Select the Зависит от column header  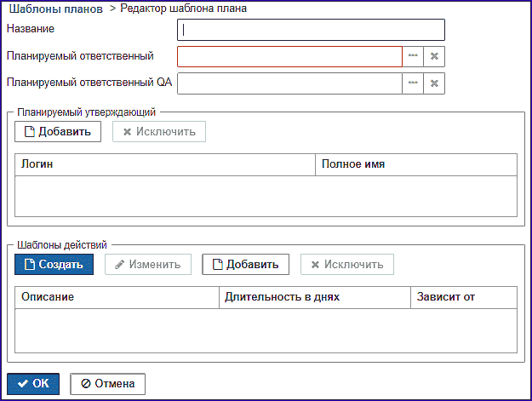coord(464,297)
